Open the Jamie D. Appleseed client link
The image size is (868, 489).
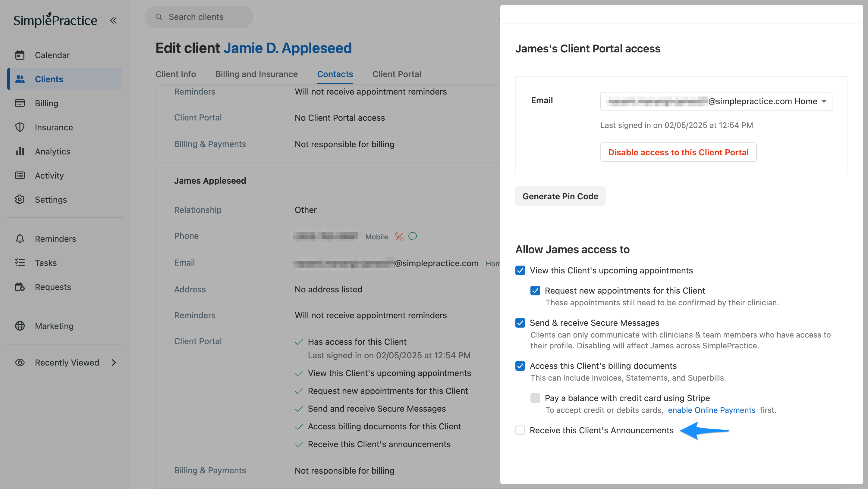(287, 48)
